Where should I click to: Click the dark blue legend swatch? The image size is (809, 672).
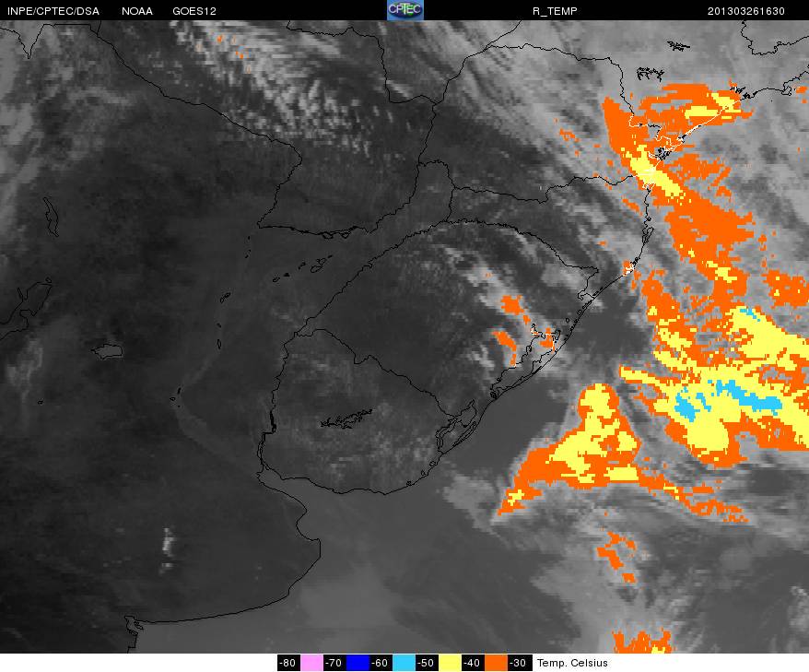click(x=358, y=663)
